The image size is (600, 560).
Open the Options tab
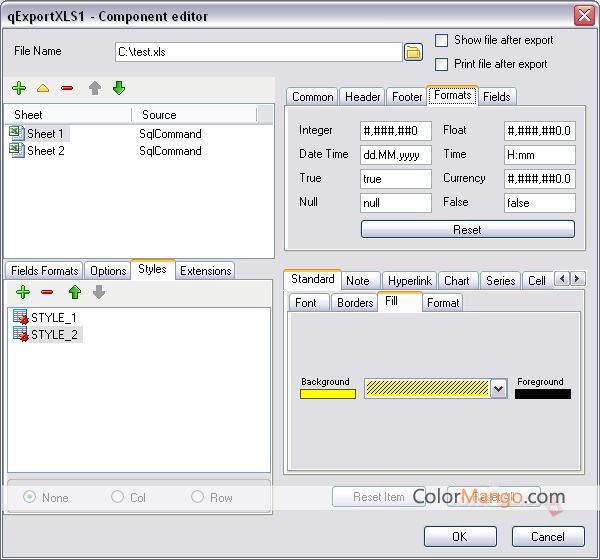tap(108, 271)
